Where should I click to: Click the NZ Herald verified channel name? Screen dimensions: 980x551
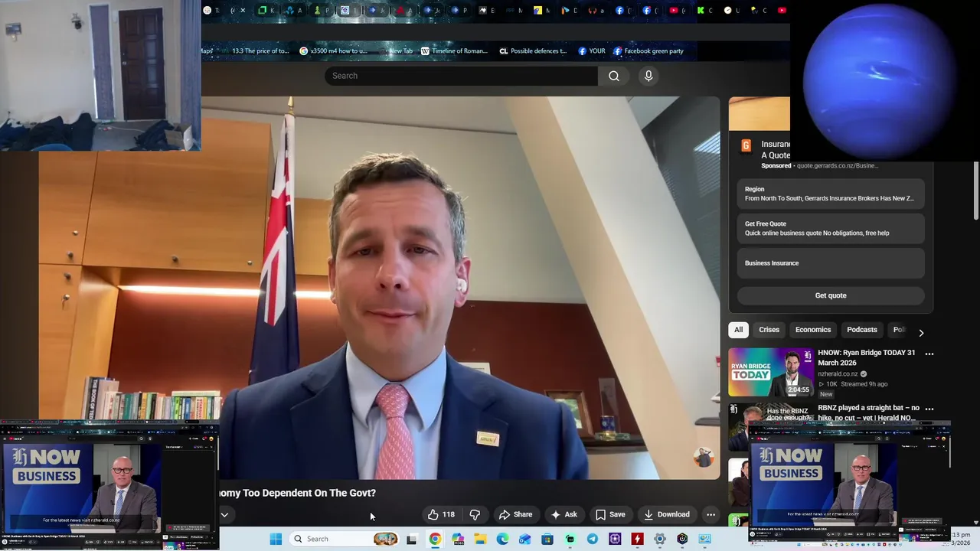[842, 374]
